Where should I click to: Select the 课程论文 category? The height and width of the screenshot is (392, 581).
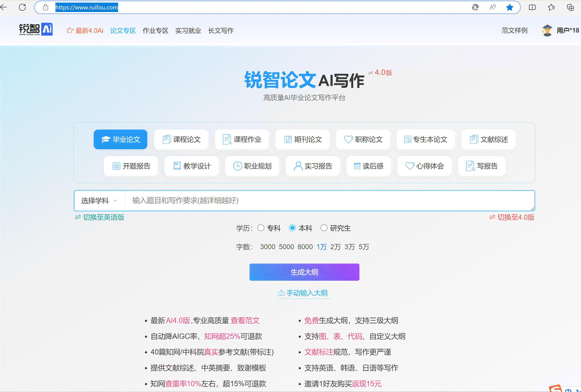(x=181, y=139)
